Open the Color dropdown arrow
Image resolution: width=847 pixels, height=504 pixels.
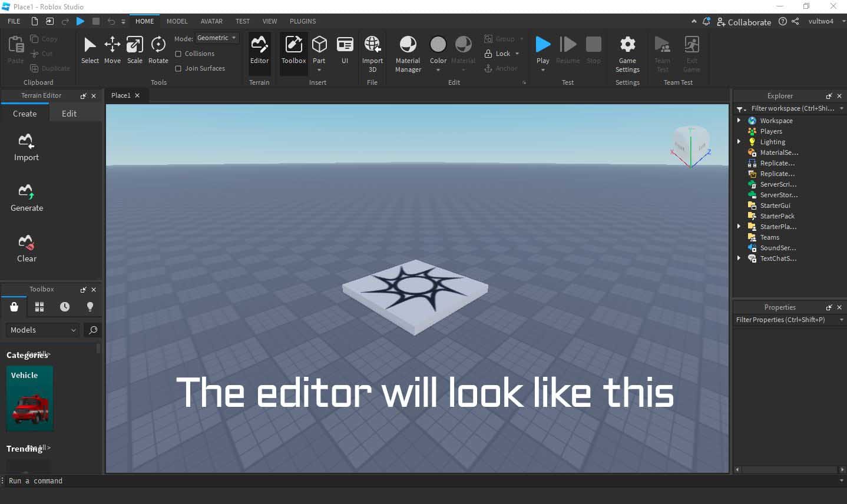tap(438, 70)
